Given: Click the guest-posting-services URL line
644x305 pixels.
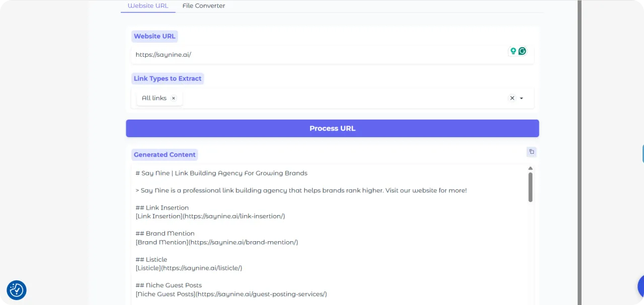Looking at the screenshot, I should coord(231,294).
